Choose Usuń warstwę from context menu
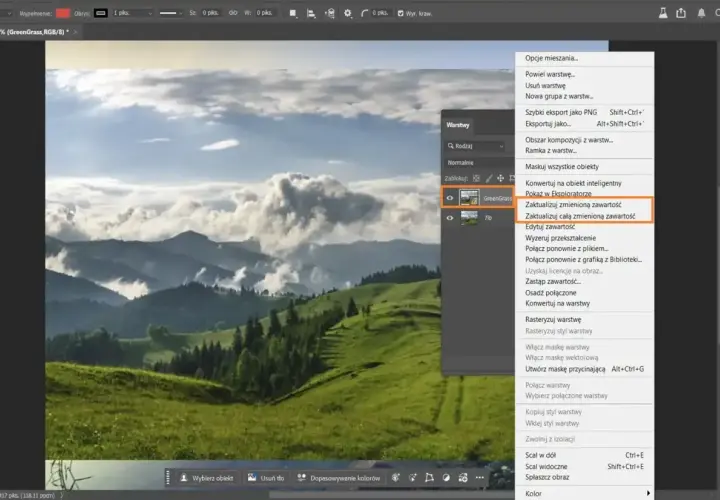 [546, 85]
